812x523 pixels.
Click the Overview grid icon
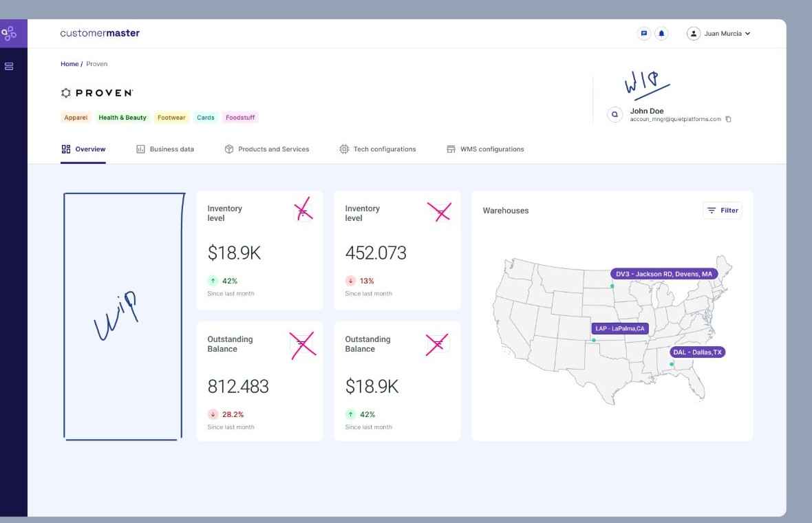coord(66,149)
